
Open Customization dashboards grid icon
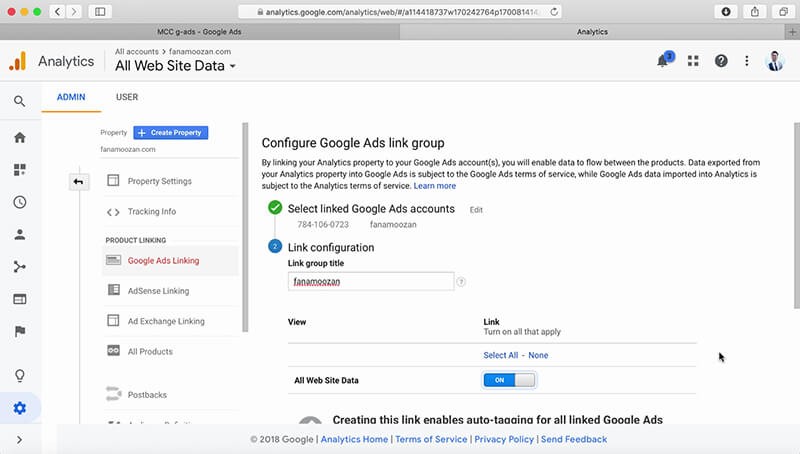(x=19, y=169)
